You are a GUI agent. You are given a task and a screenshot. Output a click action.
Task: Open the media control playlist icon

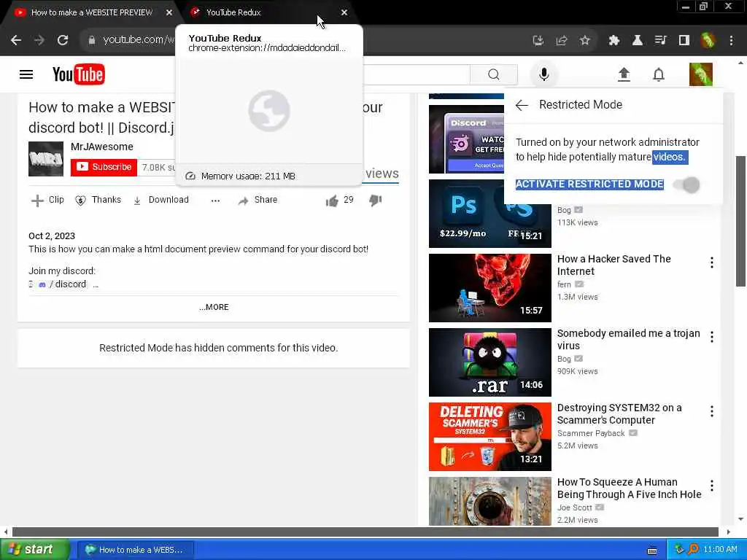661,41
